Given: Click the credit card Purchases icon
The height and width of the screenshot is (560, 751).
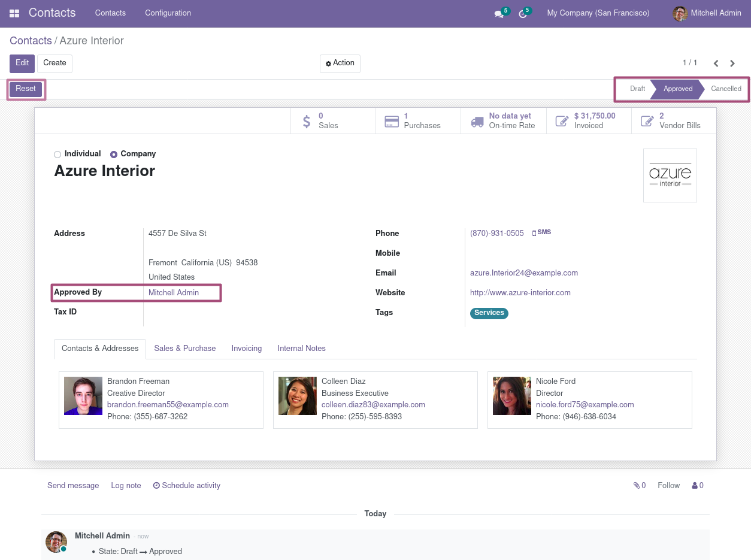Looking at the screenshot, I should point(392,122).
